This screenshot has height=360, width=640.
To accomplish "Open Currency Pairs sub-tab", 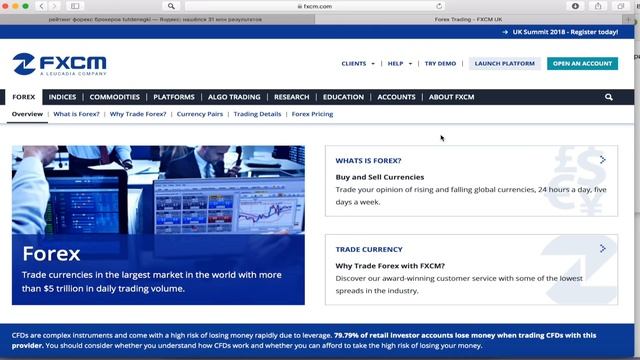I will coord(200,114).
